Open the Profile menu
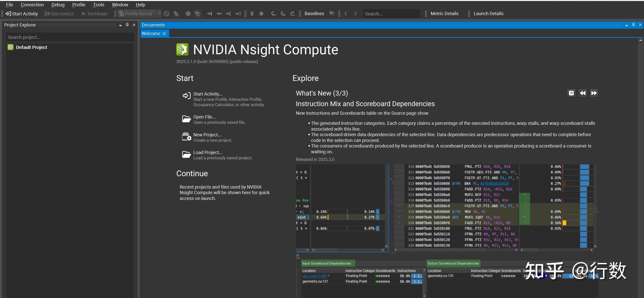This screenshot has height=298, width=644. (x=79, y=5)
